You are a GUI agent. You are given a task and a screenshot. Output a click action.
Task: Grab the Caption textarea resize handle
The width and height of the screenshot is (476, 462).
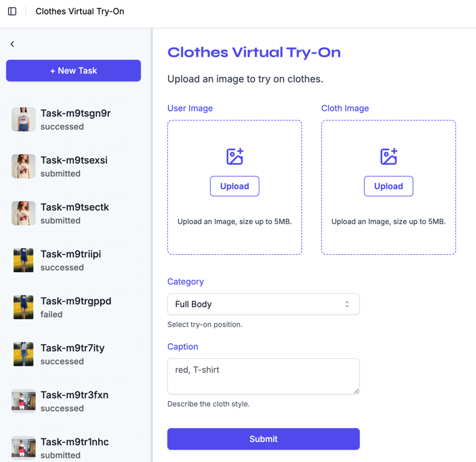(356, 391)
